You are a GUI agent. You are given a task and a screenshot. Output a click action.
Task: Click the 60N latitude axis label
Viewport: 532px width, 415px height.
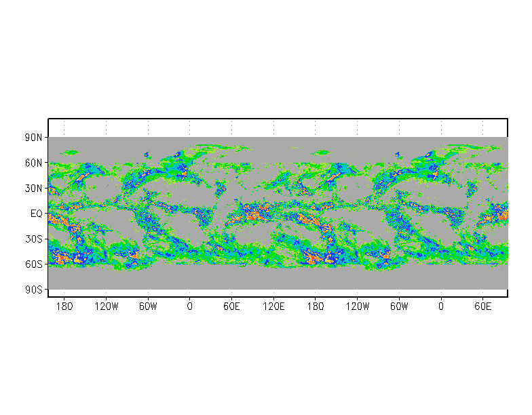click(x=34, y=163)
